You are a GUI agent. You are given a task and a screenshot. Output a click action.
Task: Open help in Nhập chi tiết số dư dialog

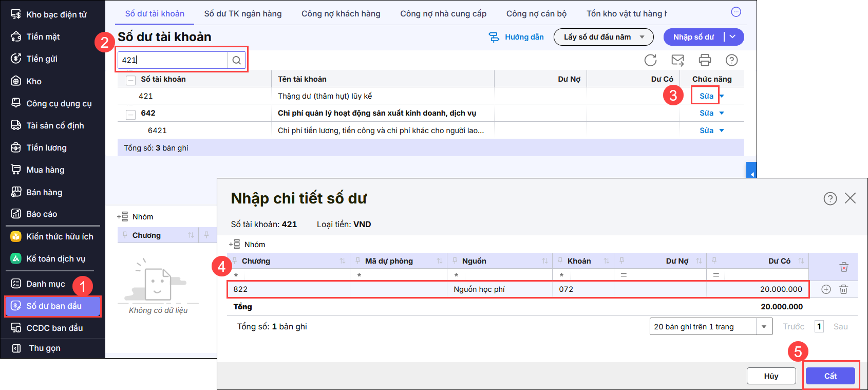(830, 198)
